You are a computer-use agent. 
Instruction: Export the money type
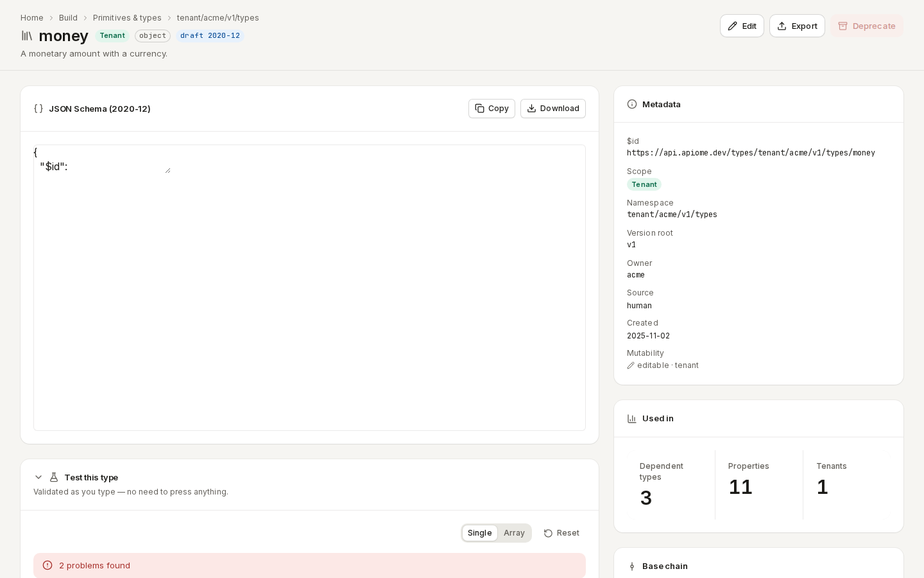point(797,26)
